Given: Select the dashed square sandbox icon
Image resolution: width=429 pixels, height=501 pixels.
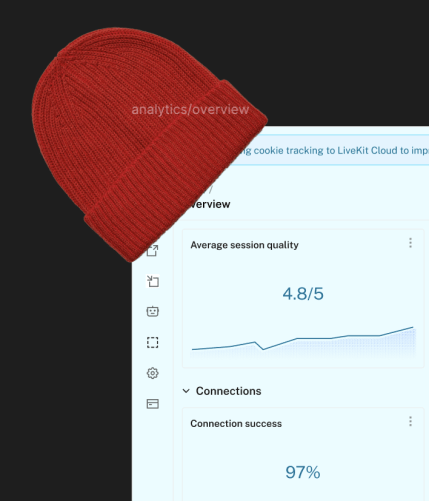Looking at the screenshot, I should coord(153,342).
